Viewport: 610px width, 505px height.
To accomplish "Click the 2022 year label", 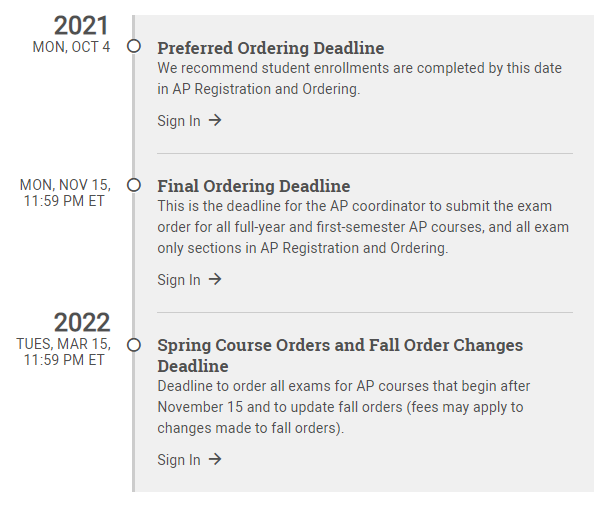I will [x=82, y=323].
